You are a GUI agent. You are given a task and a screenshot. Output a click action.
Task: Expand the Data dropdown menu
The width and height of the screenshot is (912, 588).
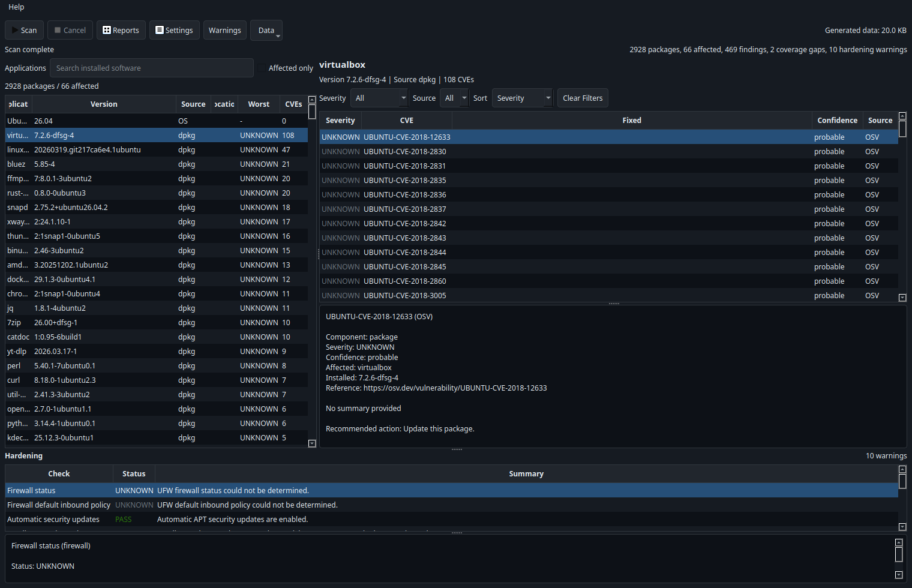coord(266,30)
